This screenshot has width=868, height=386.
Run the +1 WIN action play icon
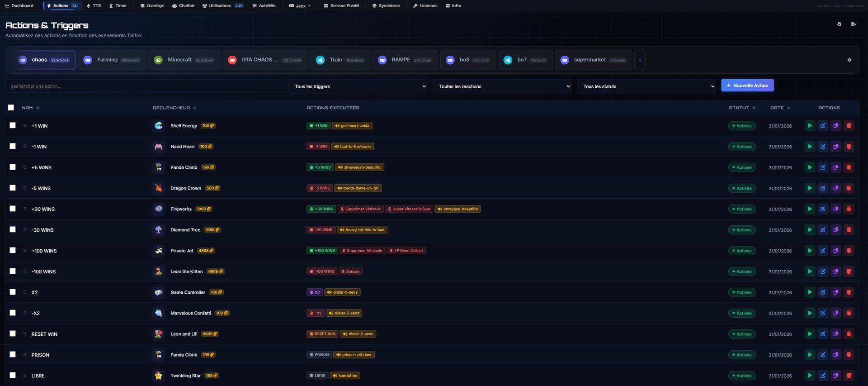[x=810, y=126]
